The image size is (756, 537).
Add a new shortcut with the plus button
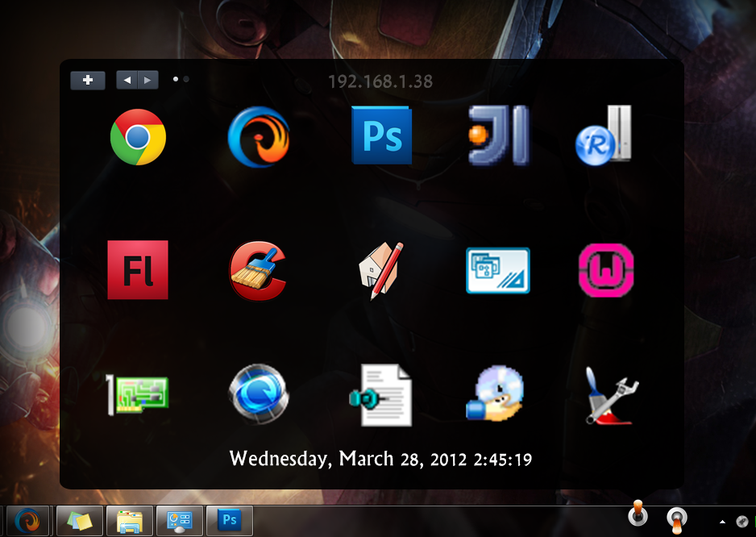[88, 80]
